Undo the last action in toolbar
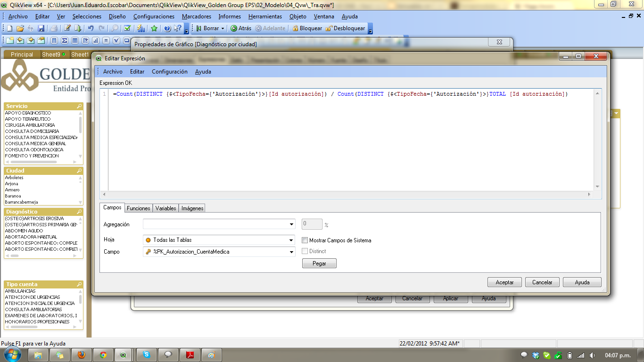The height and width of the screenshot is (362, 644). click(x=91, y=28)
